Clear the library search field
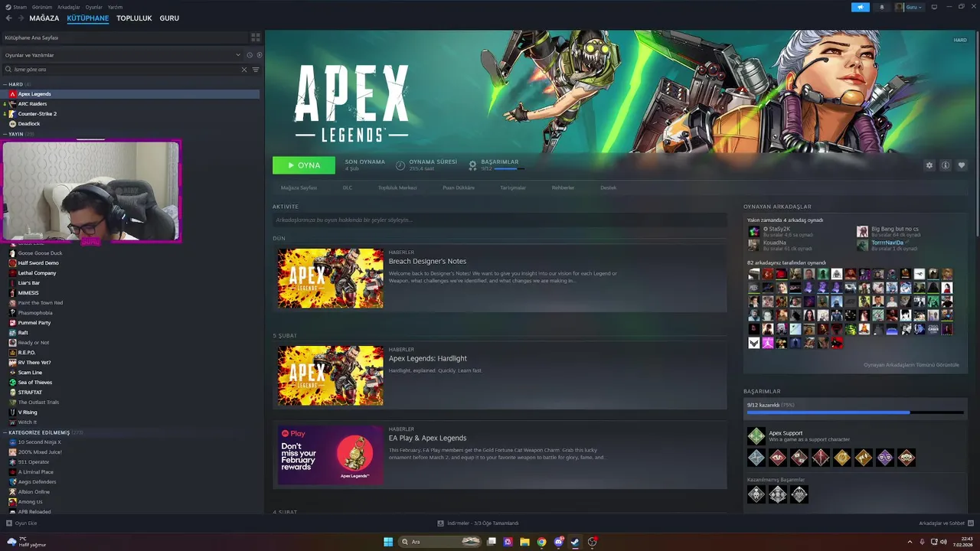Screen dimensions: 980x551 click(x=244, y=70)
